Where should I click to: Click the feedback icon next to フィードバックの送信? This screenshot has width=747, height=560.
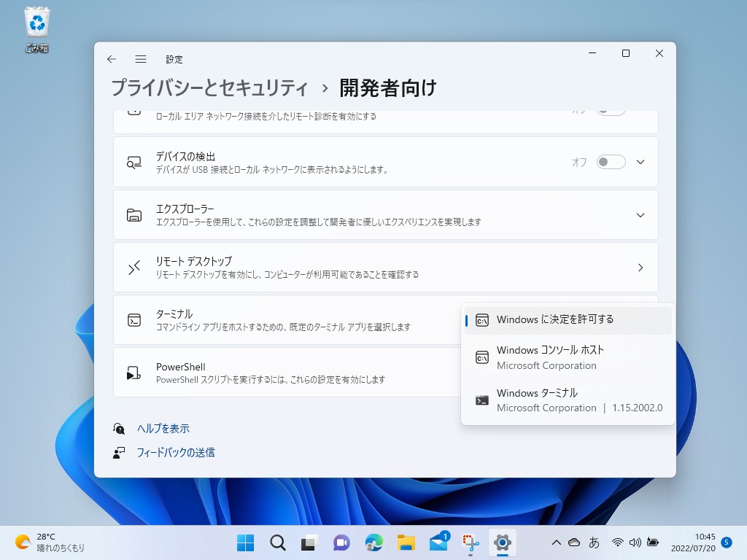coord(120,453)
